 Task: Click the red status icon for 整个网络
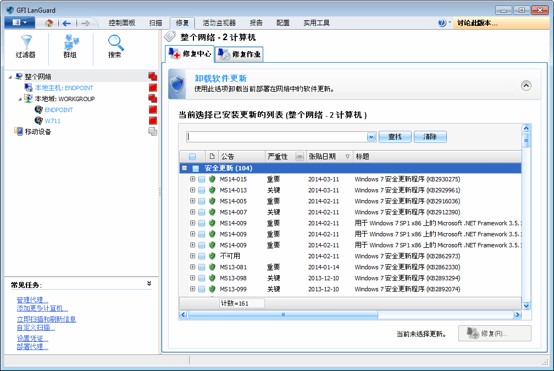153,76
